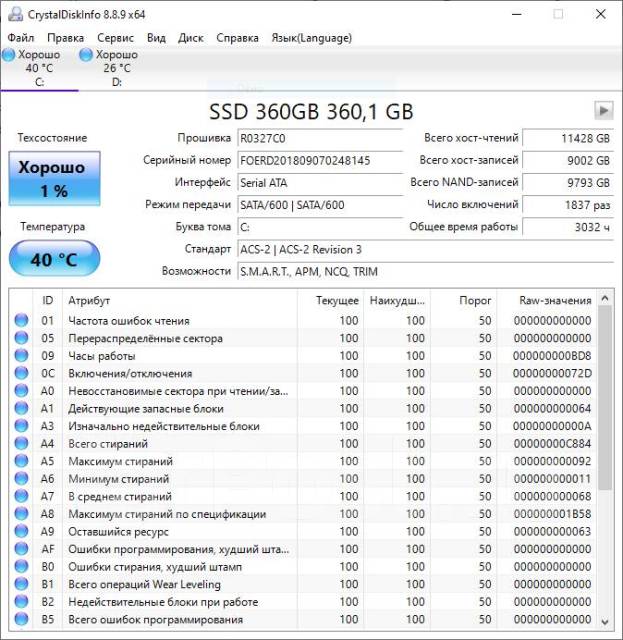Click the next disk arrow button

pyautogui.click(x=603, y=110)
